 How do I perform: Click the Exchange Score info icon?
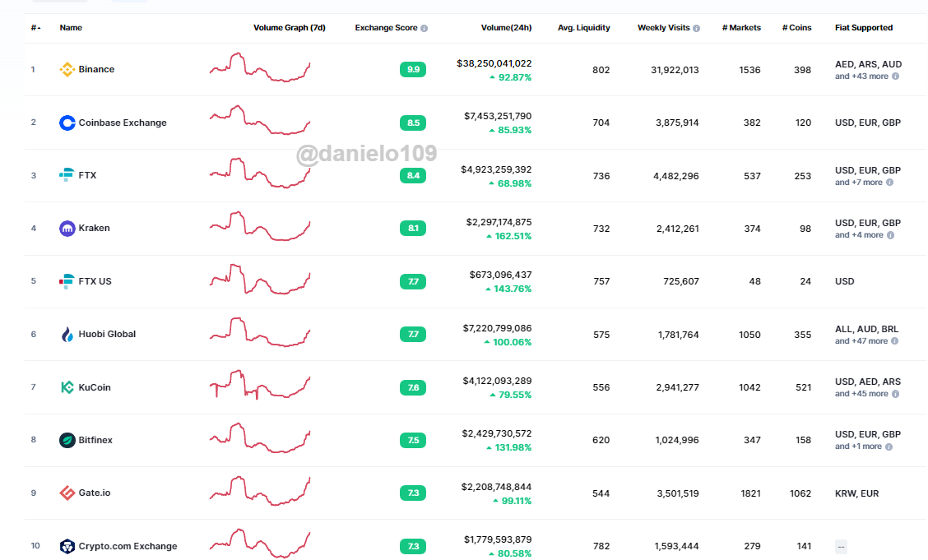424,29
